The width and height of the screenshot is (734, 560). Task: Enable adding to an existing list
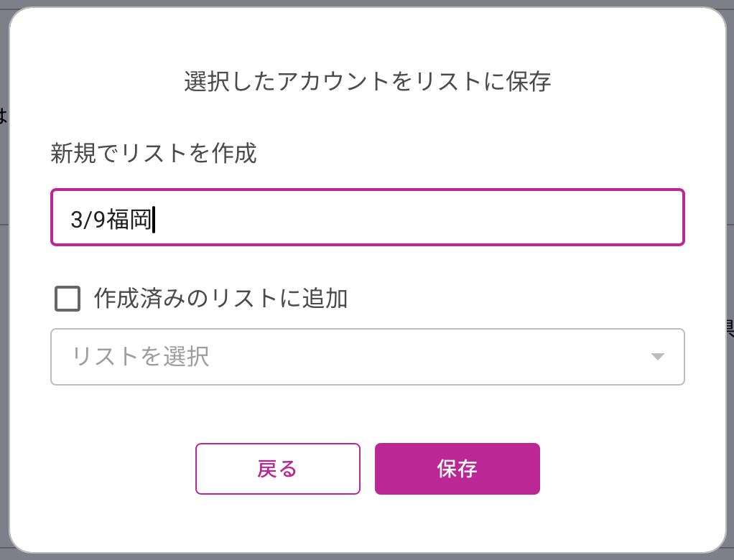coord(68,299)
